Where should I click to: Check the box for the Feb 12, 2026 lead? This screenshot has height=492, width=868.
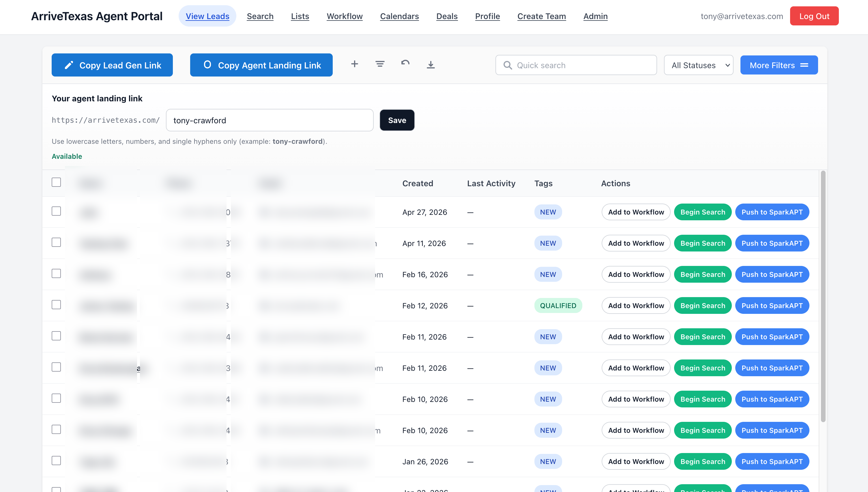click(56, 305)
